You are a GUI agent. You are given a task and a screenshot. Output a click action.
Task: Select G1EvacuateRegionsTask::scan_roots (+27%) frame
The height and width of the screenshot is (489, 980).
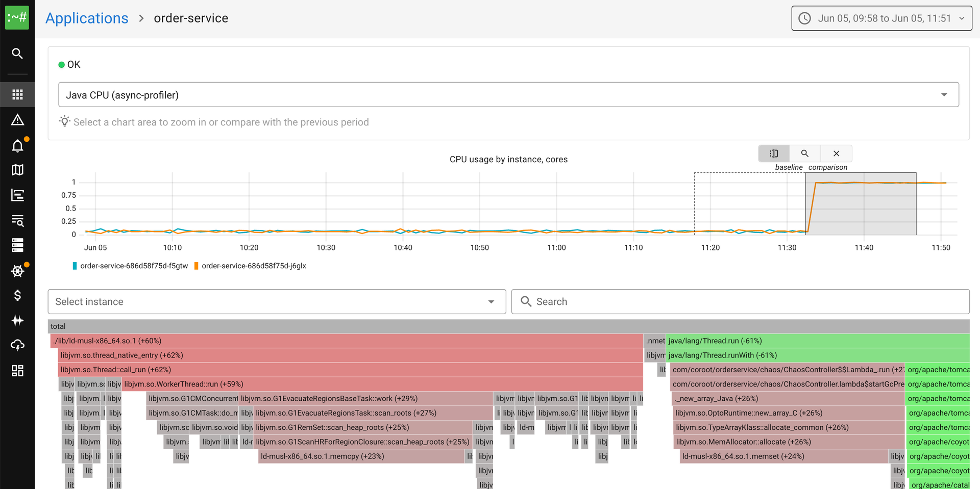(x=373, y=413)
